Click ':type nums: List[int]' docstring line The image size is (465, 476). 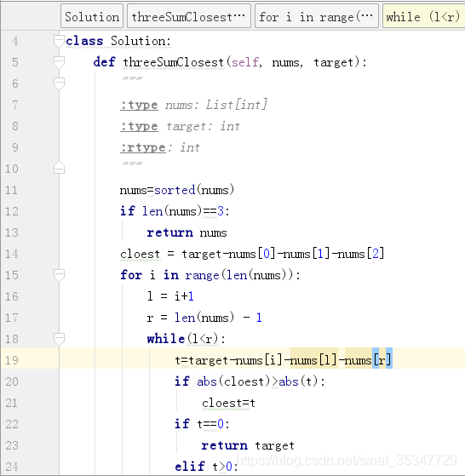click(x=193, y=105)
